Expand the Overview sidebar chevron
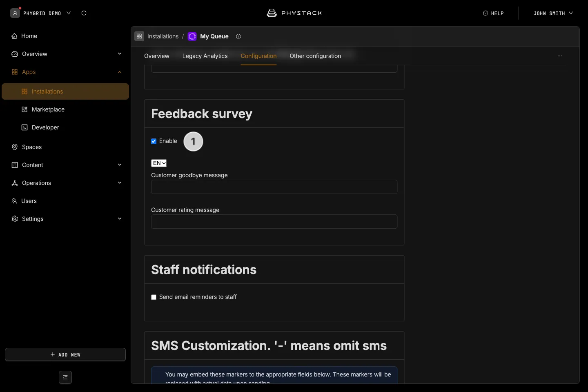 pyautogui.click(x=120, y=54)
